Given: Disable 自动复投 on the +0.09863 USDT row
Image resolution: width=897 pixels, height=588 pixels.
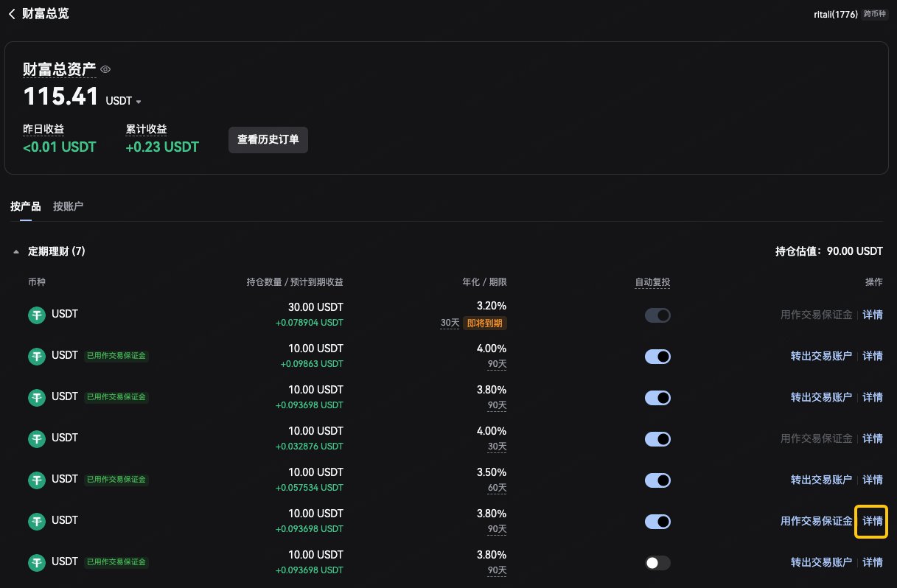Looking at the screenshot, I should (657, 357).
